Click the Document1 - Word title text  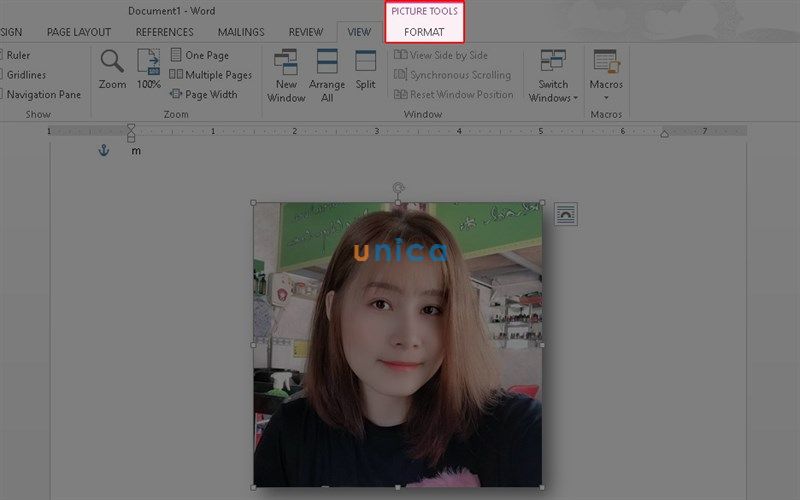tap(171, 11)
